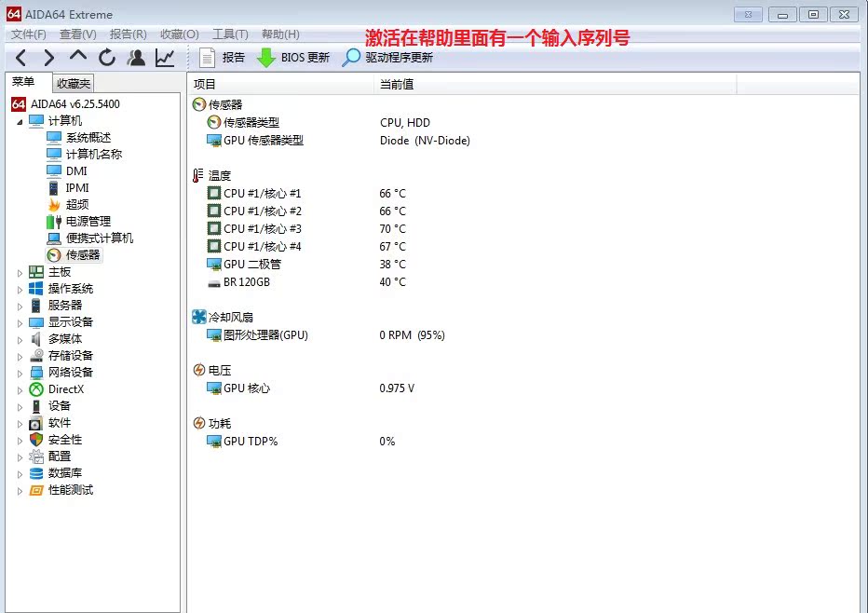Go forward with the right arrow icon
Viewport: 868px width, 613px height.
coord(49,58)
